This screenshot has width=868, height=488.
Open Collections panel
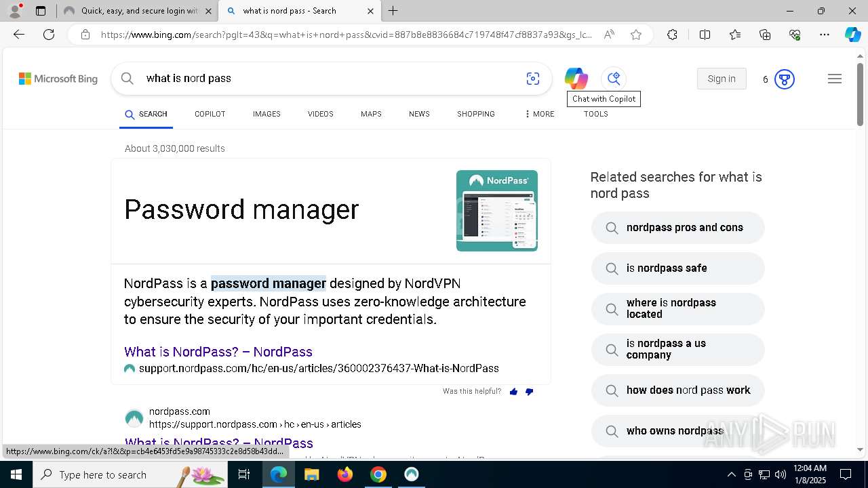point(765,35)
